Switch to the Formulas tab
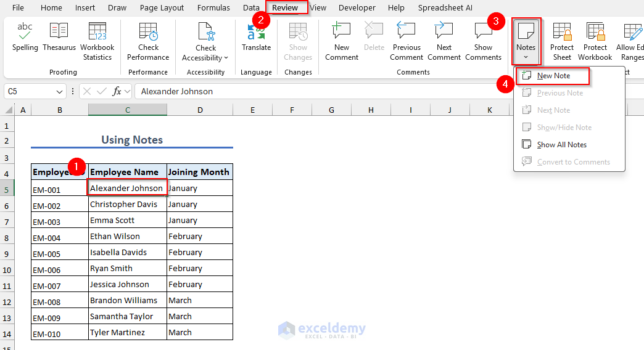This screenshot has width=644, height=350. tap(213, 8)
